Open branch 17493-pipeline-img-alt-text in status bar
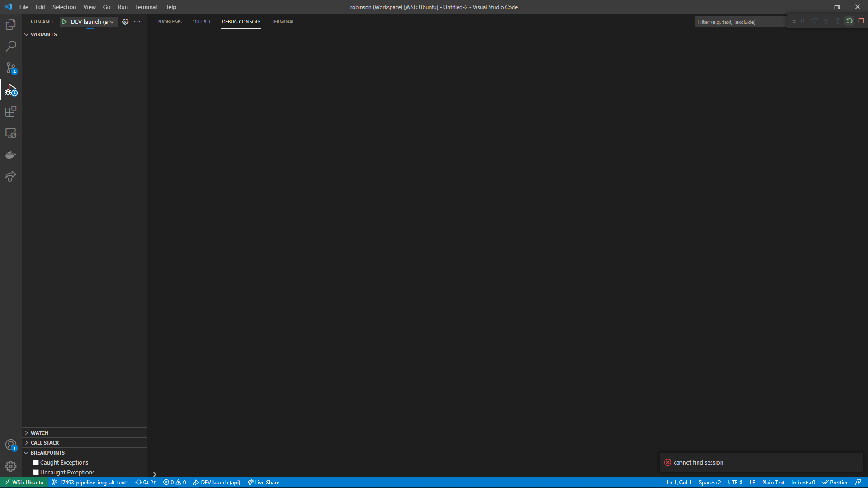The width and height of the screenshot is (868, 488). pyautogui.click(x=90, y=482)
